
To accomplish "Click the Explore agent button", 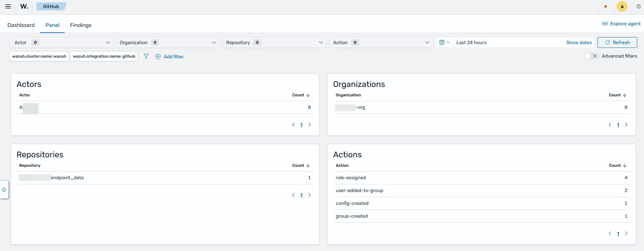I will pyautogui.click(x=621, y=24).
